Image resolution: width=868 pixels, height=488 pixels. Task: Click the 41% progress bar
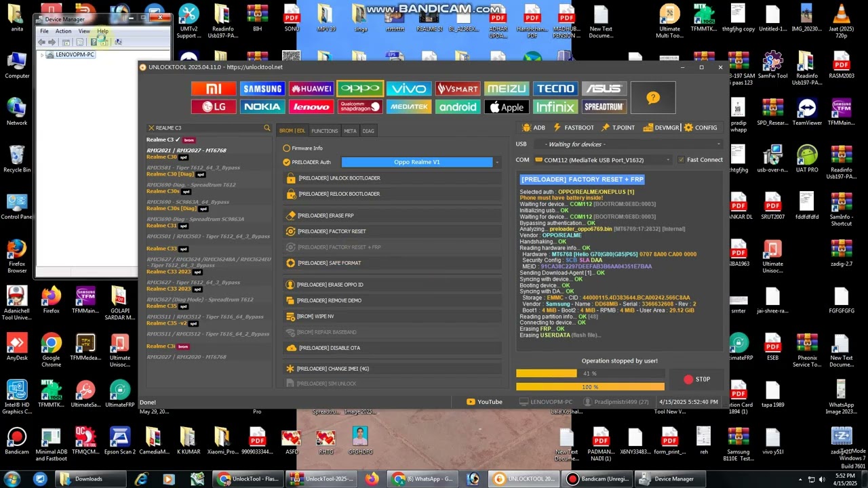(590, 373)
